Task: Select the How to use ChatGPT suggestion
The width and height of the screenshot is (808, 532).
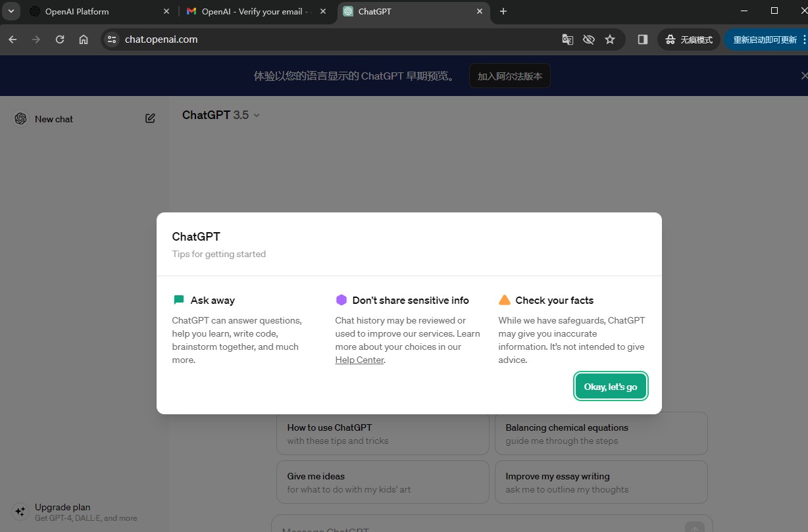Action: tap(383, 433)
